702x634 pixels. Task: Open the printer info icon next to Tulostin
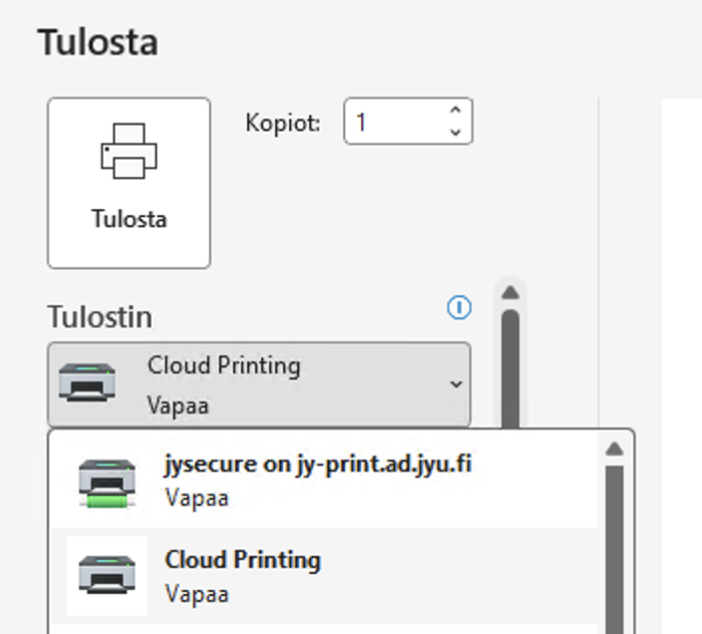tap(459, 308)
